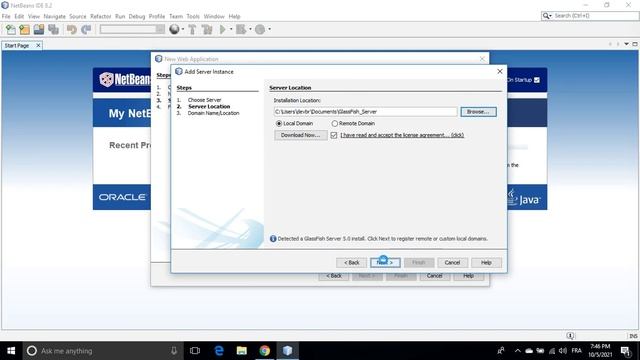This screenshot has height=360, width=640.
Task: Click the New Project toolbar icon
Action: [x=24, y=29]
